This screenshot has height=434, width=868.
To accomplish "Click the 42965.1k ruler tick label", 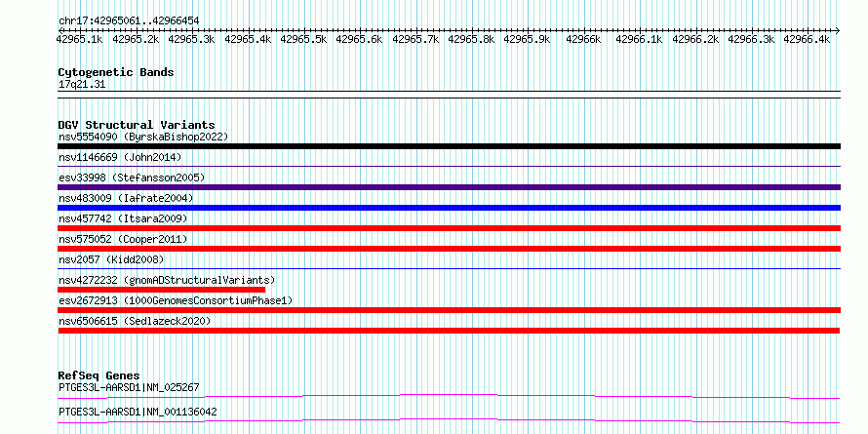I will 80,39.
